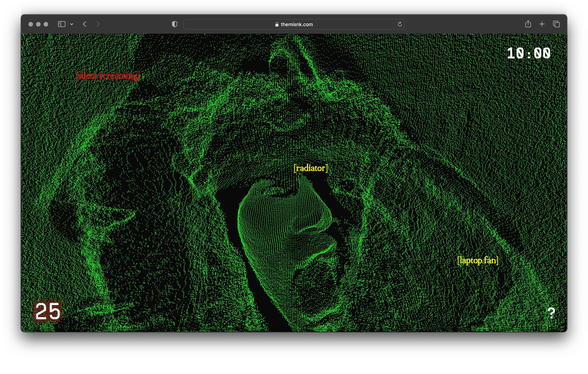Open the privacy shield report
The width and height of the screenshot is (588, 374).
tap(175, 24)
